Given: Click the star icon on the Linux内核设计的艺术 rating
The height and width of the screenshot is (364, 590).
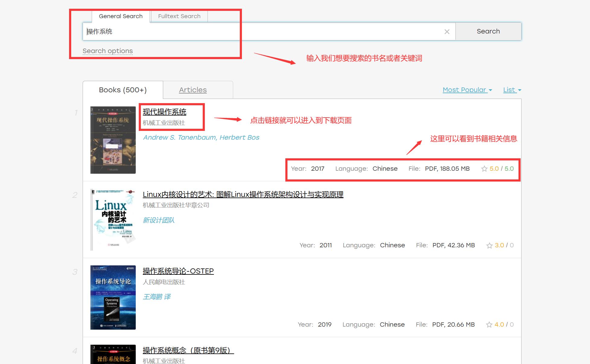Looking at the screenshot, I should click(489, 245).
